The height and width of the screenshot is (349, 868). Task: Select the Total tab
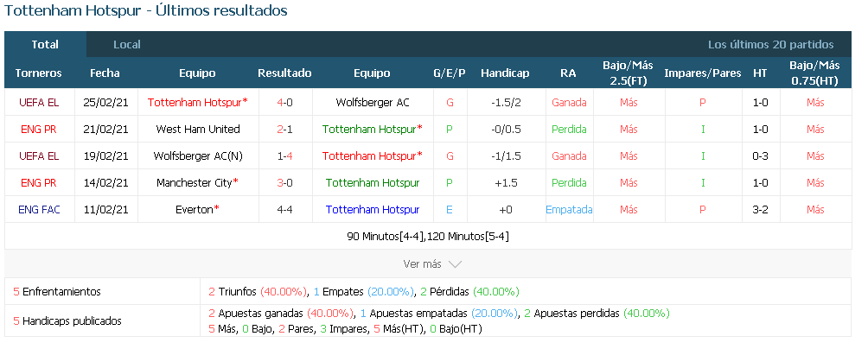[x=45, y=44]
